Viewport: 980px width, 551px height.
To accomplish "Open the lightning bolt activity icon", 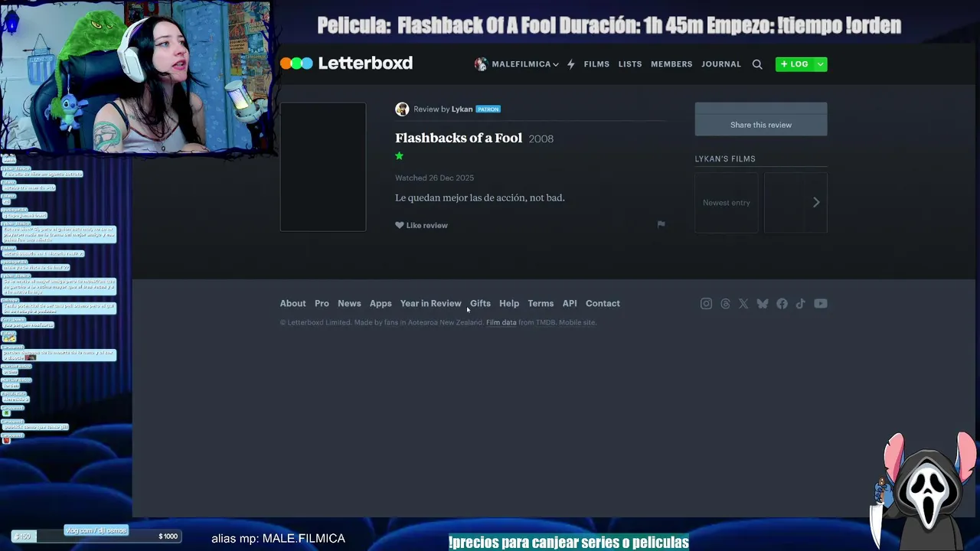I will click(571, 64).
